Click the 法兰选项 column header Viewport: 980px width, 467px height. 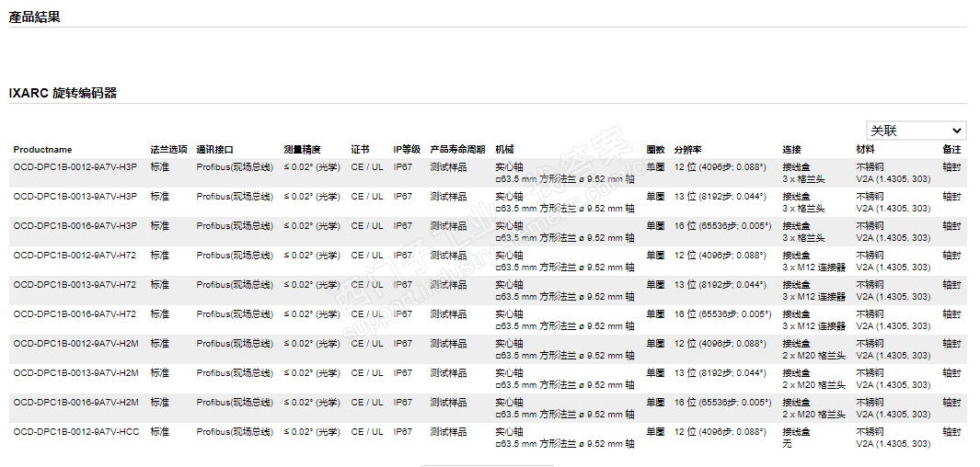point(169,150)
